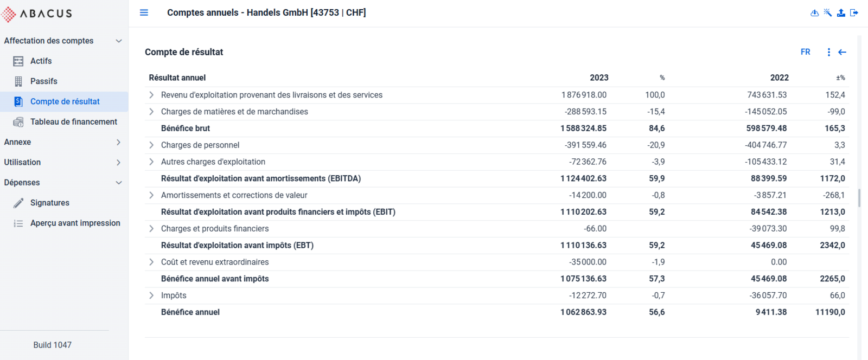
Task: Toggle the hamburger sidebar menu
Action: coord(144,12)
